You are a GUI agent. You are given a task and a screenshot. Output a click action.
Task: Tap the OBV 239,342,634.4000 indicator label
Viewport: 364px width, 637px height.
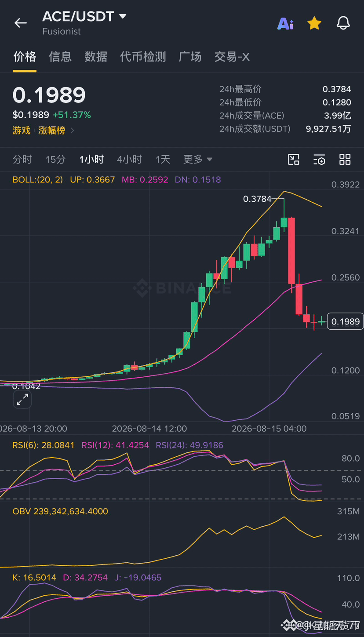pos(60,511)
